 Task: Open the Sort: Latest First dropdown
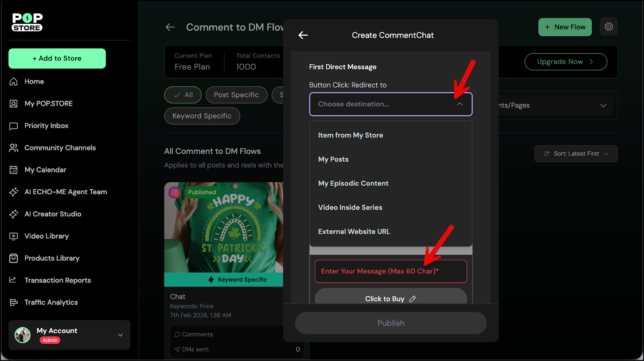(576, 154)
